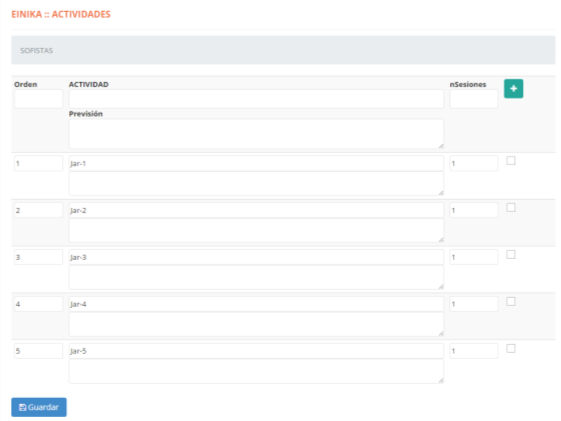Click the empty nSesiones field beside plus

click(474, 99)
